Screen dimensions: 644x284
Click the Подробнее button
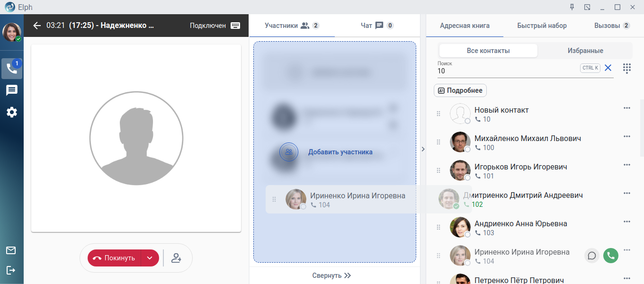click(x=460, y=90)
